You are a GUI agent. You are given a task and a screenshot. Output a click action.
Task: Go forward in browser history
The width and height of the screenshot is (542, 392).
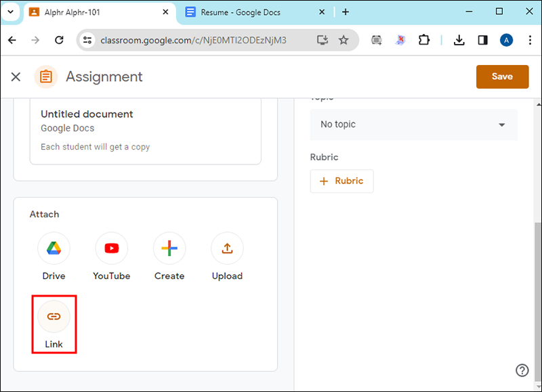pos(35,40)
